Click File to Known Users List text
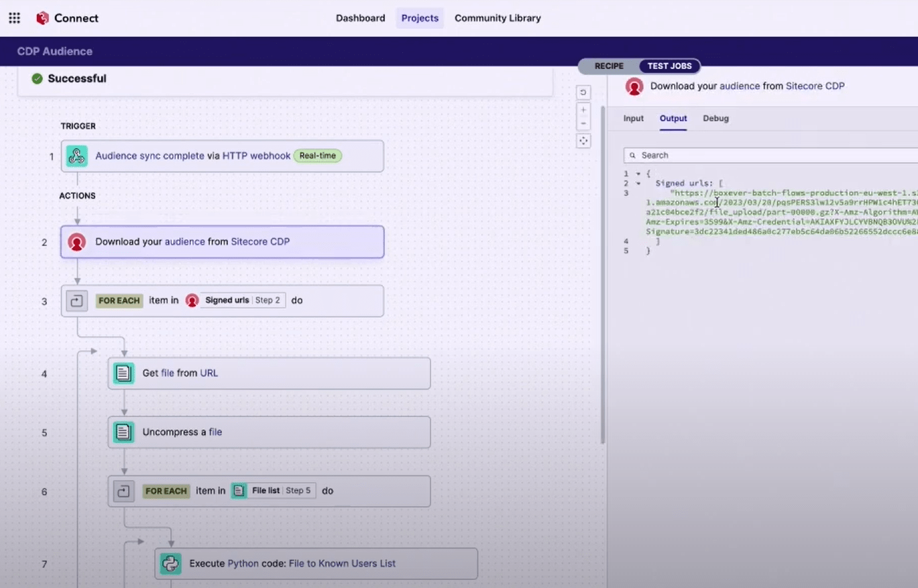Image resolution: width=918 pixels, height=588 pixels. (x=342, y=564)
